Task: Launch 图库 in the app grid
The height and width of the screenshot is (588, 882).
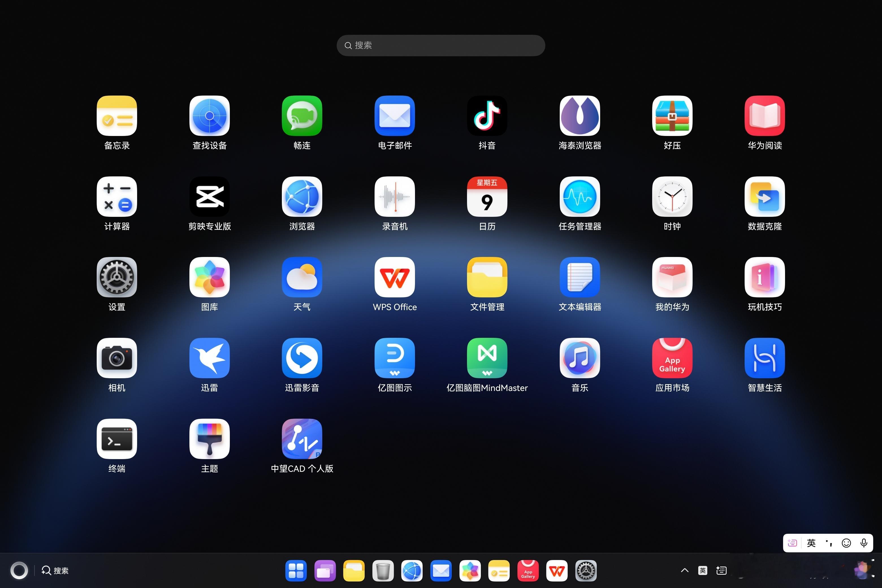Action: pos(209,277)
